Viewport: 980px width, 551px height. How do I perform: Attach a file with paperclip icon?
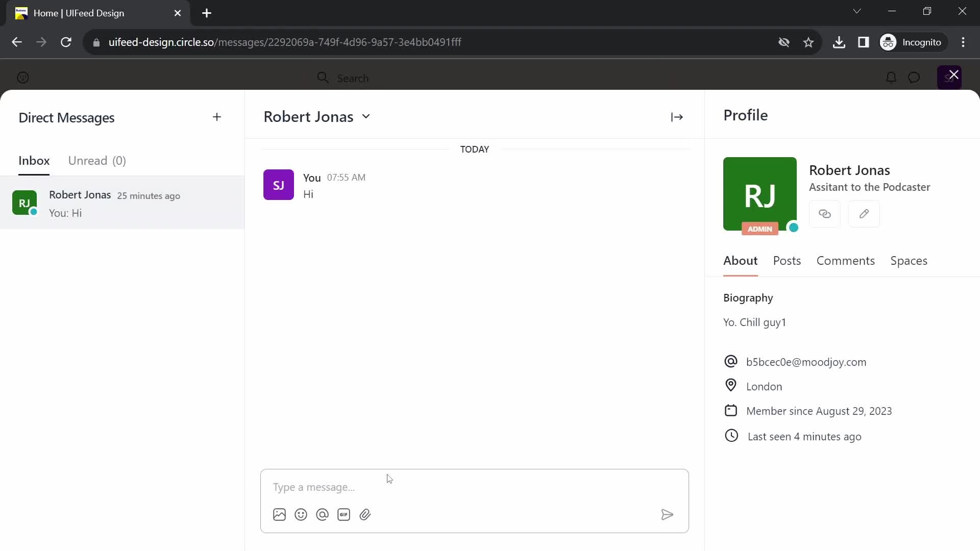tap(365, 515)
